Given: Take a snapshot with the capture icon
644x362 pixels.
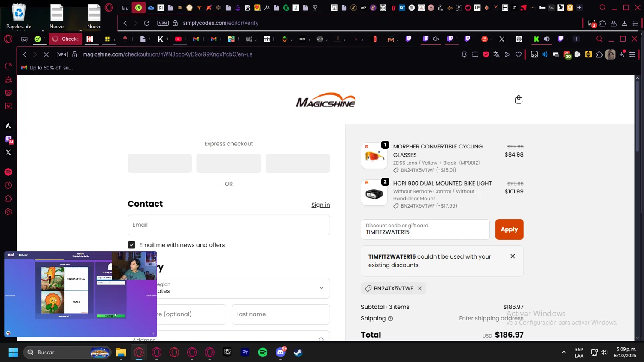Looking at the screenshot, I should [475, 54].
